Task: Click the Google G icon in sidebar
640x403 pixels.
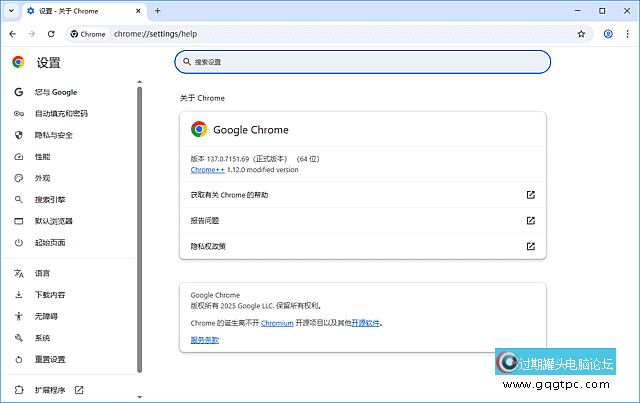Action: [x=19, y=92]
